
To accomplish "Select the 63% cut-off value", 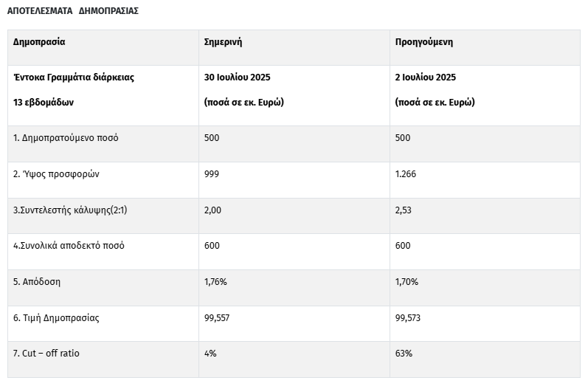I will [404, 354].
